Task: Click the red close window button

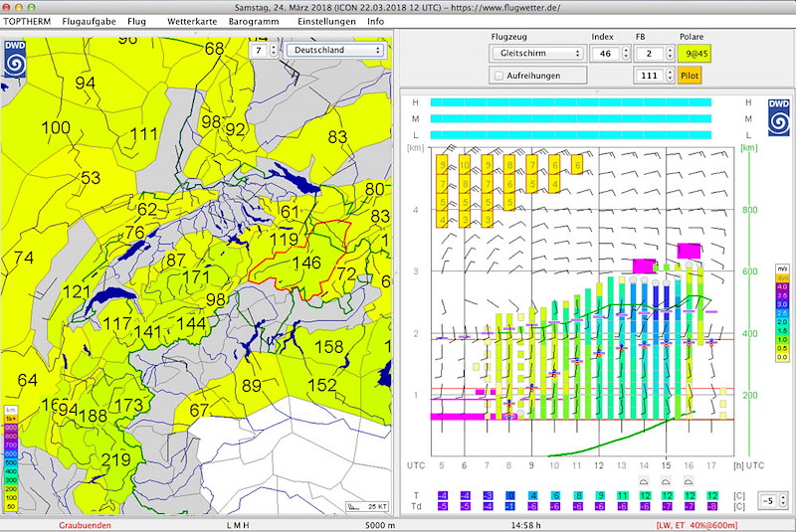Action: pyautogui.click(x=7, y=7)
